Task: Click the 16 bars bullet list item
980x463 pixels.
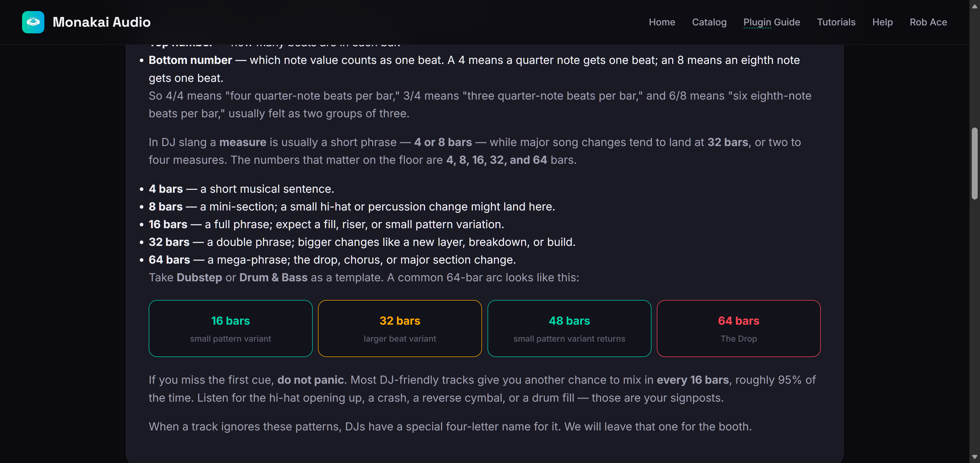Action: pos(326,224)
